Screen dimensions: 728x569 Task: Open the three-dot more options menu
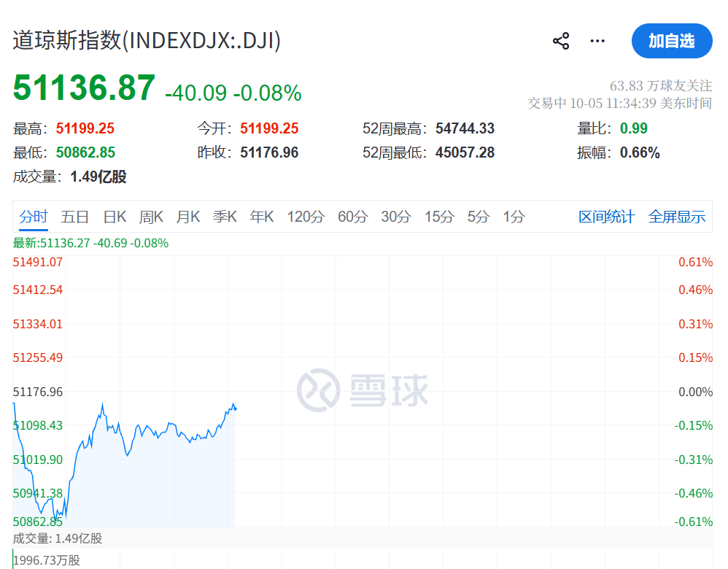pos(597,41)
